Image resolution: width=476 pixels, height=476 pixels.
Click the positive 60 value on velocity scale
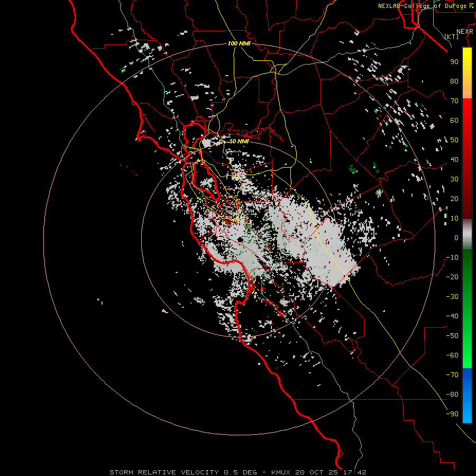click(x=454, y=120)
